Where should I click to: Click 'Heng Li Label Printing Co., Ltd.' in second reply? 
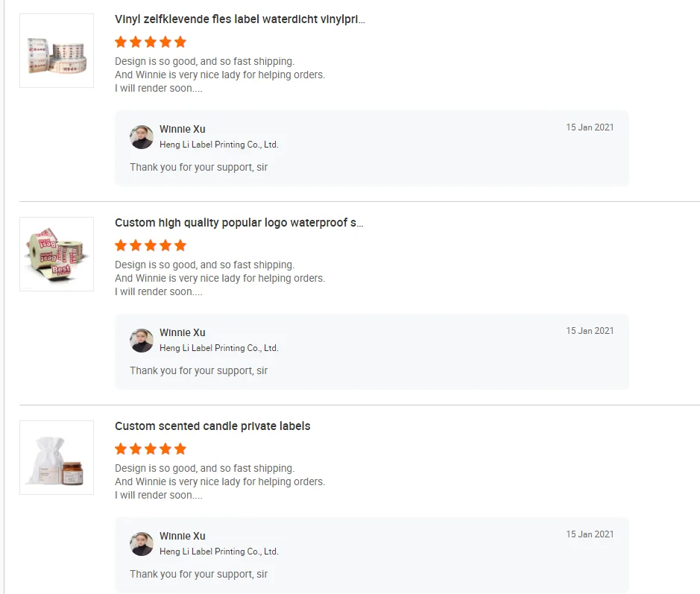[218, 348]
